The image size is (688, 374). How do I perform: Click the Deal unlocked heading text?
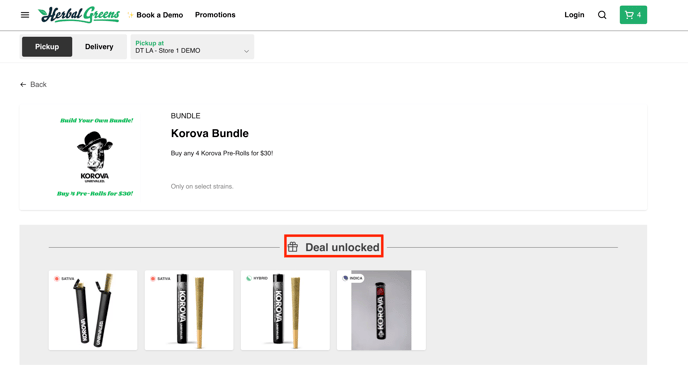tap(342, 247)
